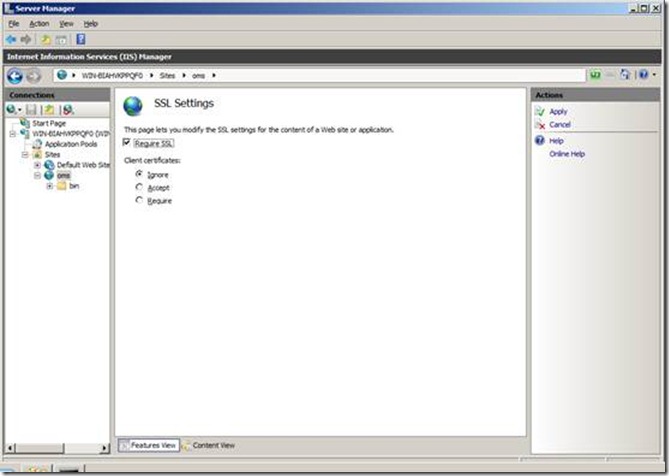Select the Ignore client certificates radio button
The width and height of the screenshot is (669, 476).
[x=139, y=174]
